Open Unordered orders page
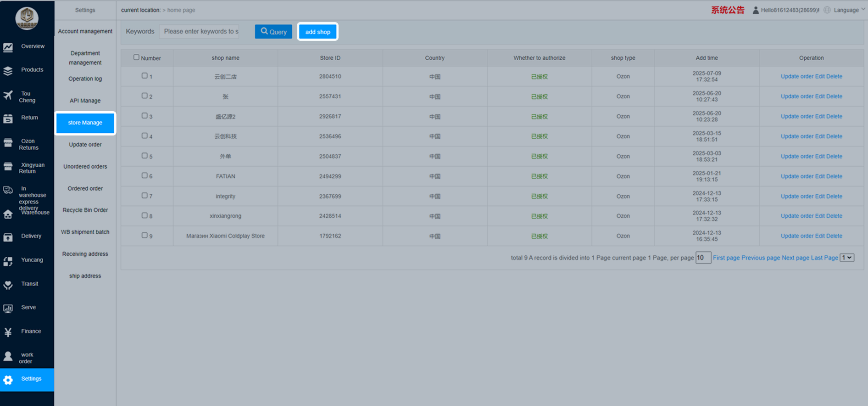The height and width of the screenshot is (406, 868). coord(85,167)
